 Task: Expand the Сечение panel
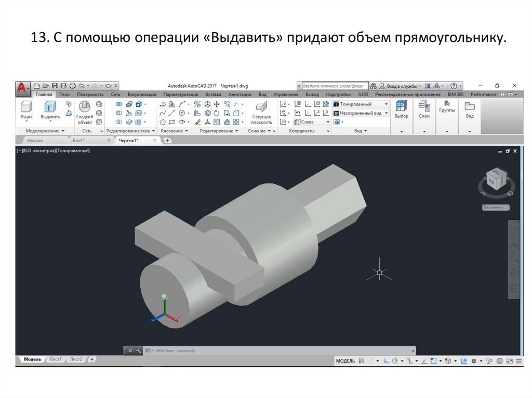[259, 131]
